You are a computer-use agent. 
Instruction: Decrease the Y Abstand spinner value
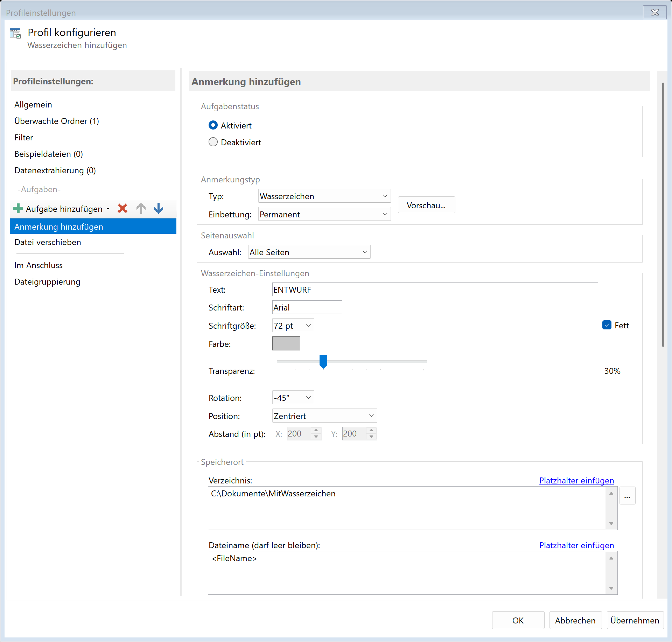(x=371, y=437)
